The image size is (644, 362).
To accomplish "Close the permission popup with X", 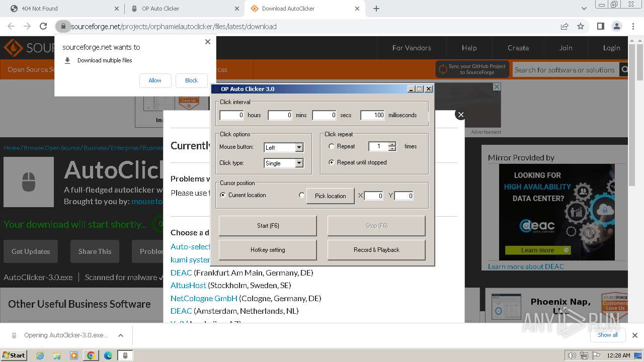I will [x=208, y=42].
